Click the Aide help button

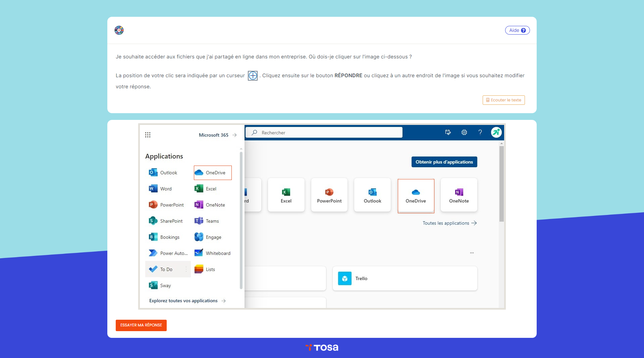click(517, 30)
